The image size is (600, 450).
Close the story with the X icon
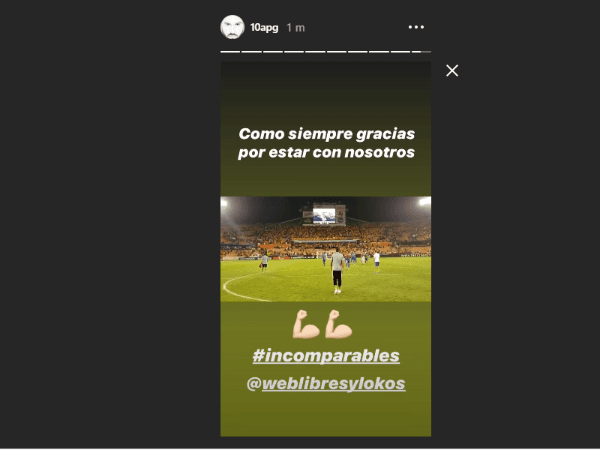point(452,70)
